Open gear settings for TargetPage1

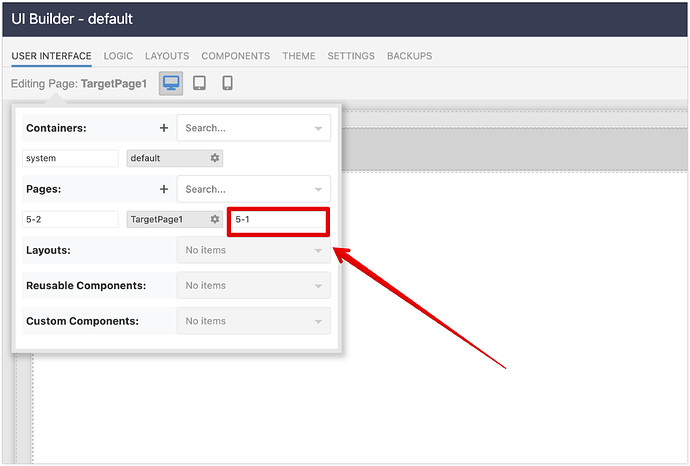tap(214, 219)
